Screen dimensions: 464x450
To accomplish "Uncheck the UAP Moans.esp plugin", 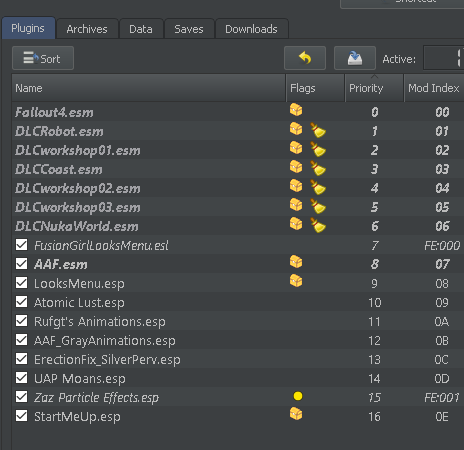I will point(22,378).
